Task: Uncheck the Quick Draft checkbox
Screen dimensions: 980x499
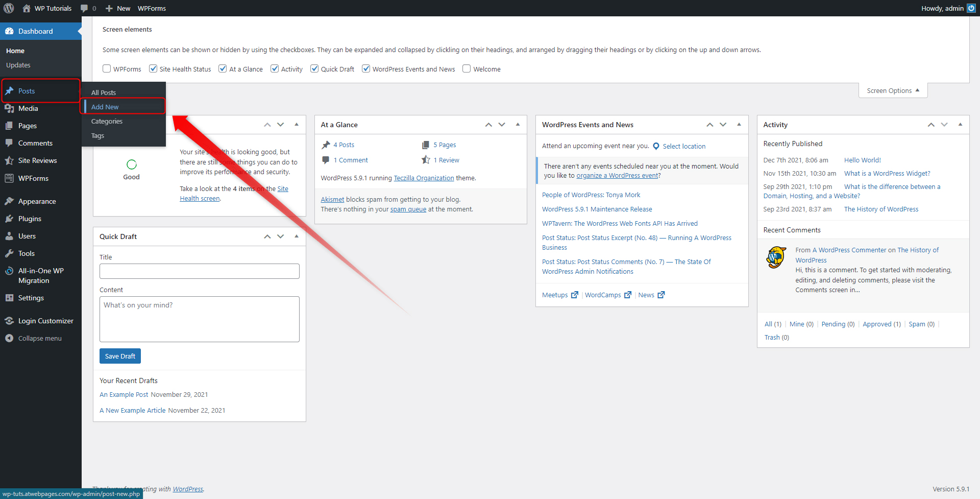Action: [314, 68]
